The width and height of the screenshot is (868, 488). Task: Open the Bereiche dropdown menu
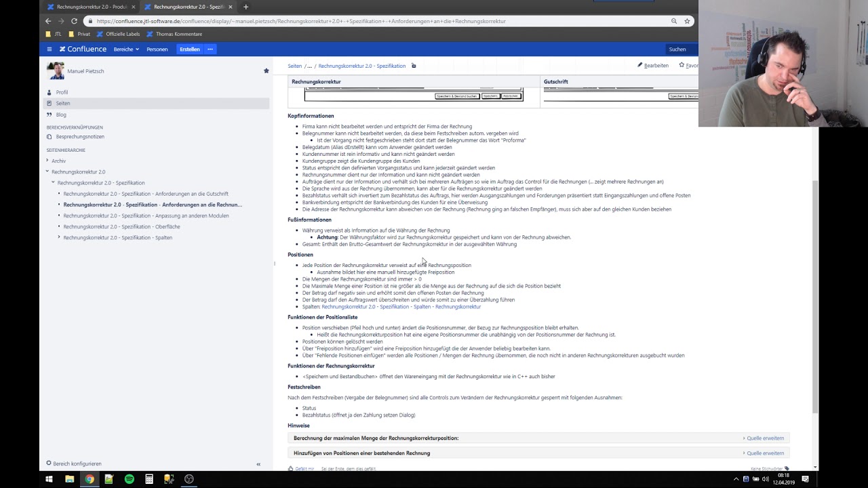point(126,49)
